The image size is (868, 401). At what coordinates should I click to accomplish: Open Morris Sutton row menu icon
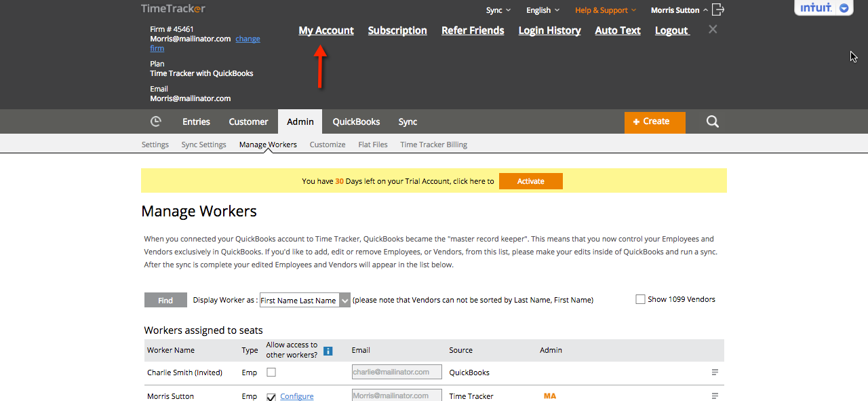pos(715,396)
